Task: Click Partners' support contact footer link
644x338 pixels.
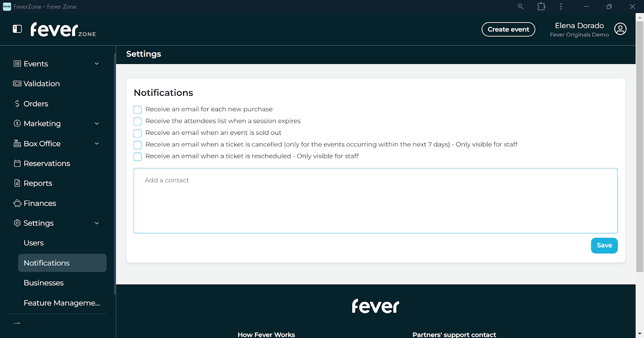Action: [454, 334]
